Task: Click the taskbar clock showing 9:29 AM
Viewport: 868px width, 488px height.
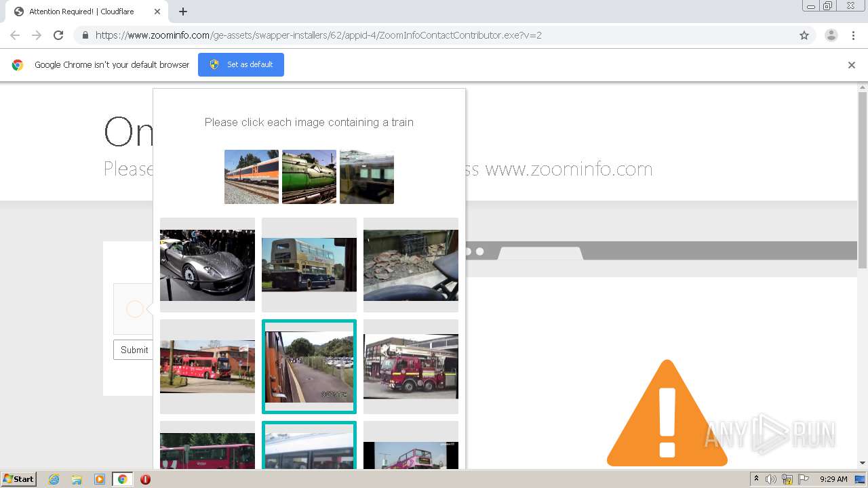Action: pyautogui.click(x=833, y=479)
